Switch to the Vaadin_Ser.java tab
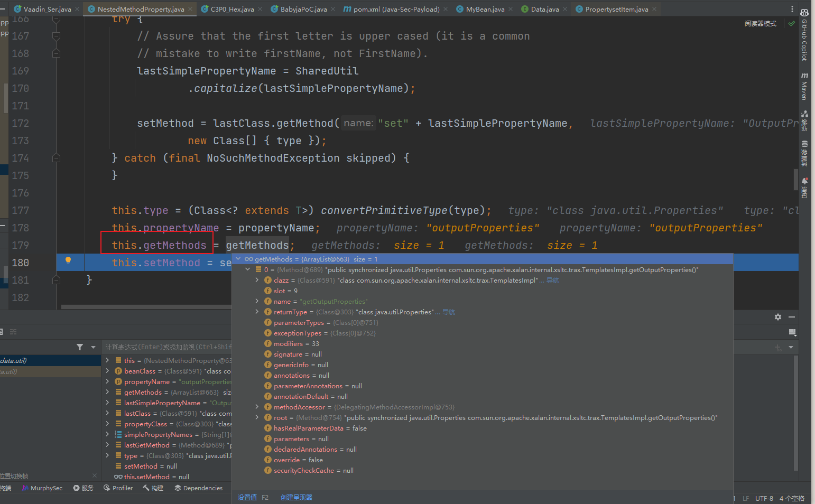815x504 pixels. coord(47,9)
